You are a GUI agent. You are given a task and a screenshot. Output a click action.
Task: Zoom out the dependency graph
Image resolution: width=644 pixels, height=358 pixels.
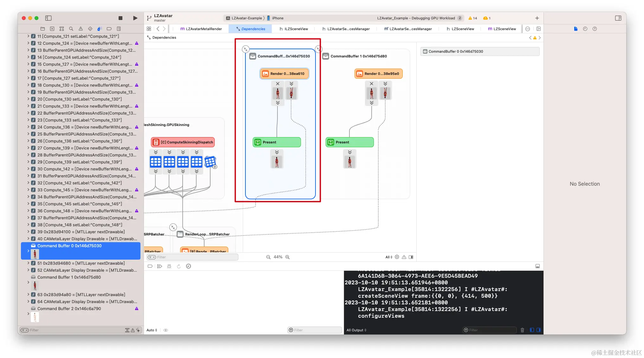click(x=268, y=257)
